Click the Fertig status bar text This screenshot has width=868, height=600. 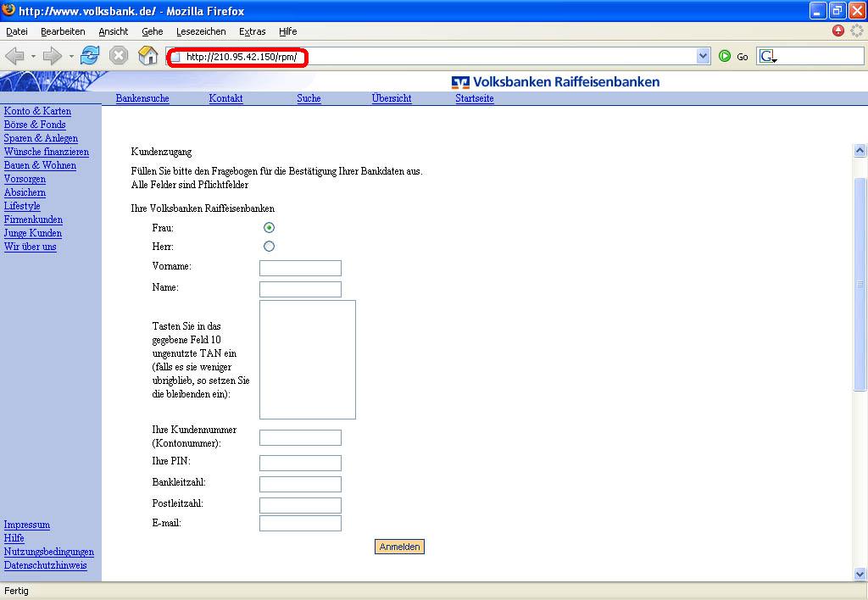[x=17, y=591]
